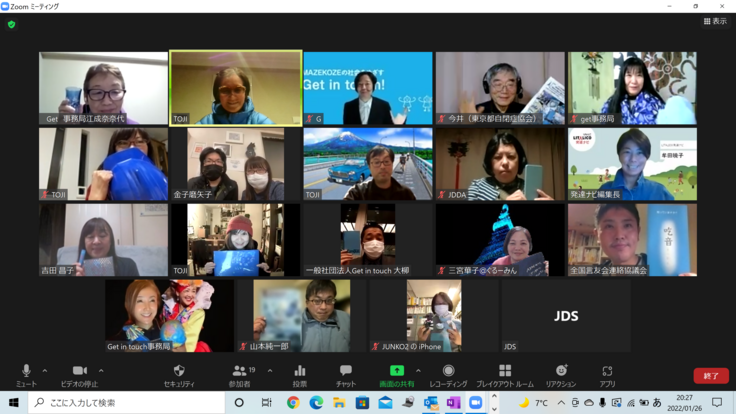
Task: Click the red 終了 end button
Action: (711, 376)
